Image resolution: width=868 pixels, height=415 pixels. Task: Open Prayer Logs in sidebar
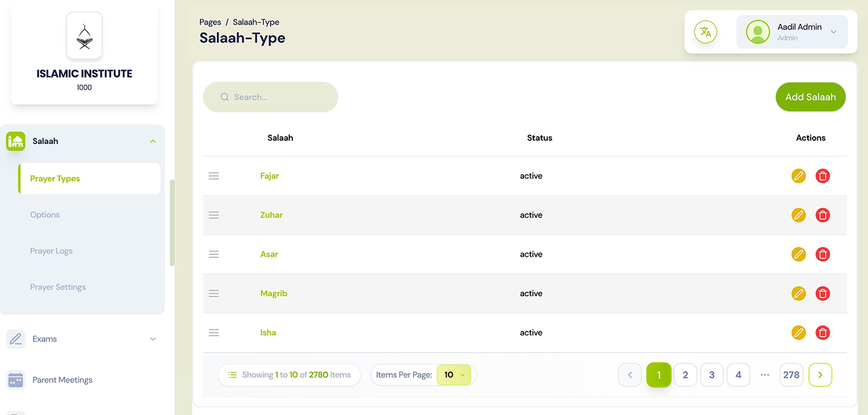51,251
